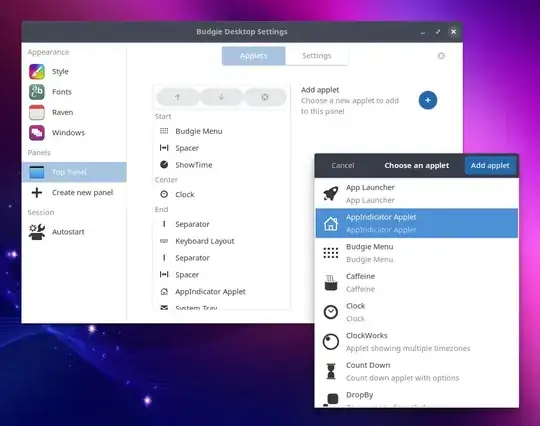Click the Create new panel label
Image resolution: width=540 pixels, height=426 pixels.
[83, 193]
